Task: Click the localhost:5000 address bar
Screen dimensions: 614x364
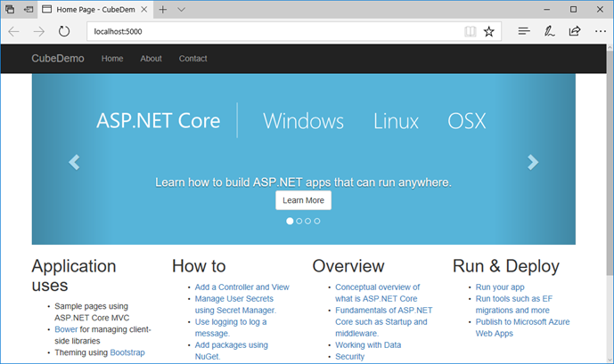Action: 267,31
